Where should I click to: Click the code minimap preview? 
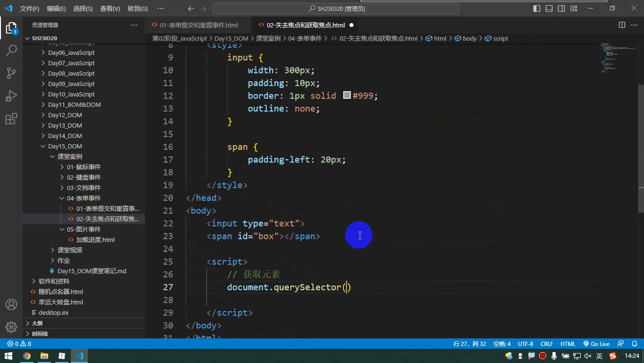click(618, 58)
